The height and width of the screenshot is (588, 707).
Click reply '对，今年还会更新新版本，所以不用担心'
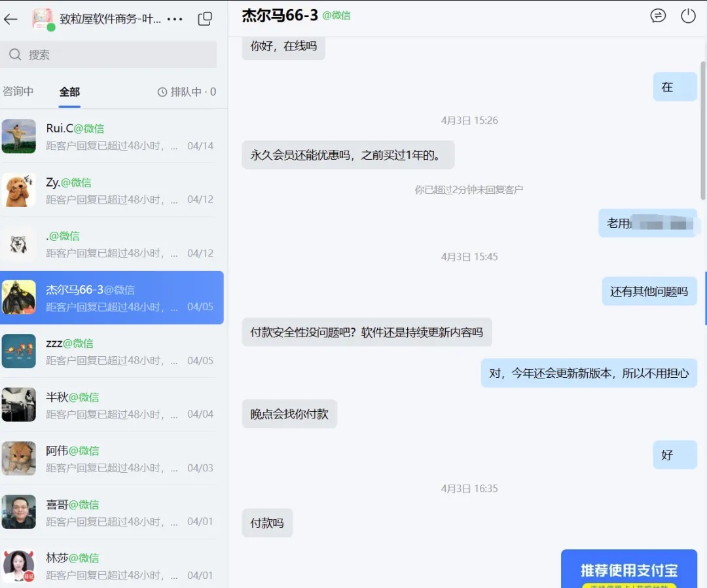coord(589,373)
